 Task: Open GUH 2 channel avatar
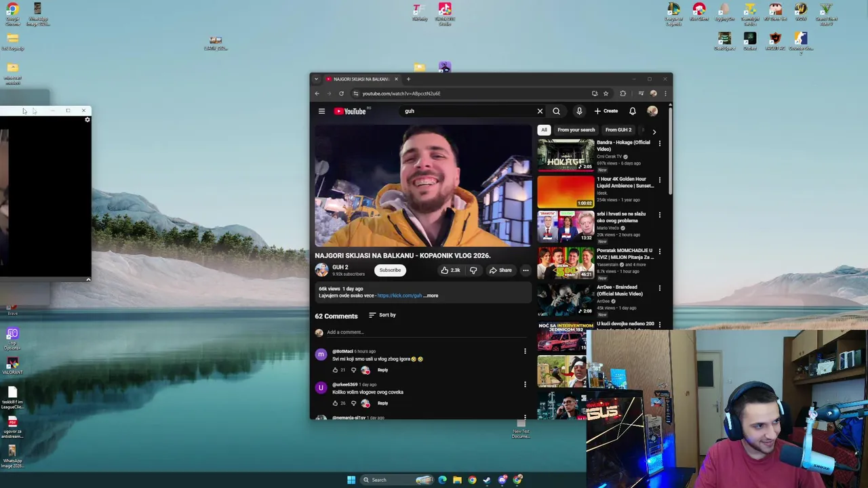point(321,270)
